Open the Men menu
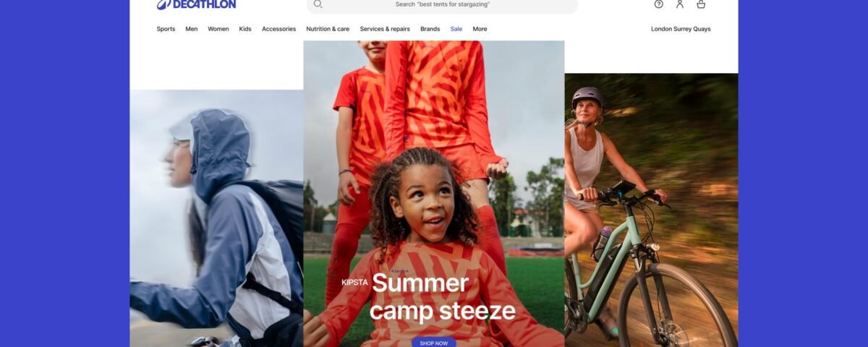This screenshot has width=868, height=347. click(x=191, y=29)
